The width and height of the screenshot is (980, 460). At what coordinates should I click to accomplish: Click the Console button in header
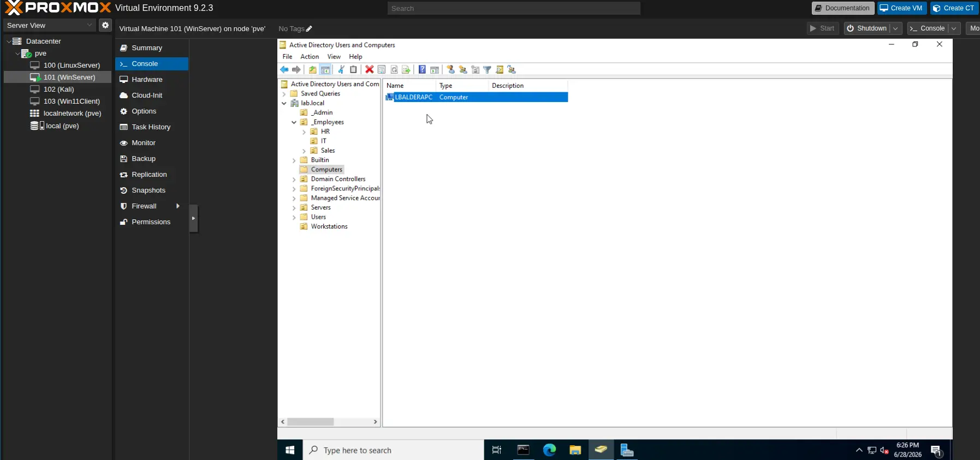(928, 28)
